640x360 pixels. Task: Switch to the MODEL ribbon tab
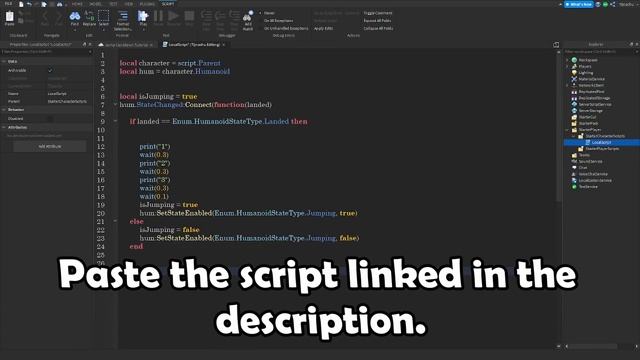tap(95, 4)
